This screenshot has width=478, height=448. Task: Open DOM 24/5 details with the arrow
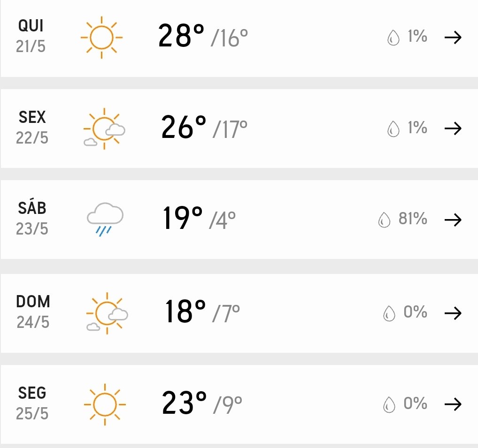tap(453, 313)
